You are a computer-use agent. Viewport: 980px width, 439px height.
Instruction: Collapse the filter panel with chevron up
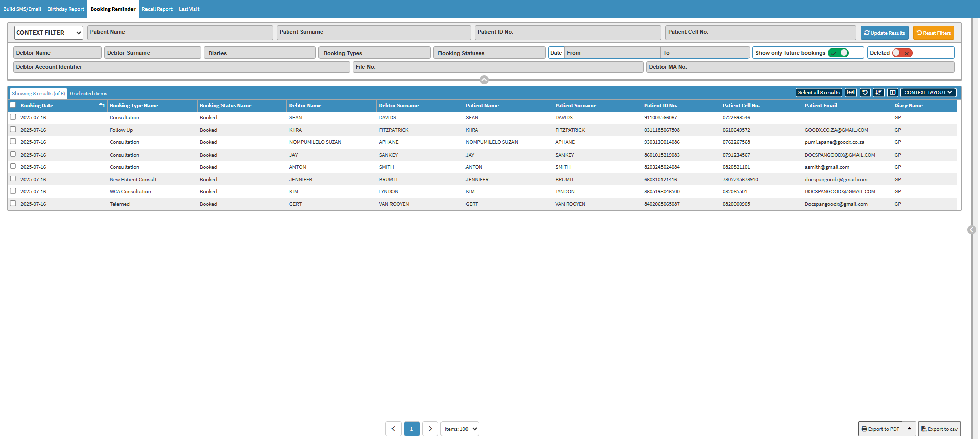click(484, 80)
